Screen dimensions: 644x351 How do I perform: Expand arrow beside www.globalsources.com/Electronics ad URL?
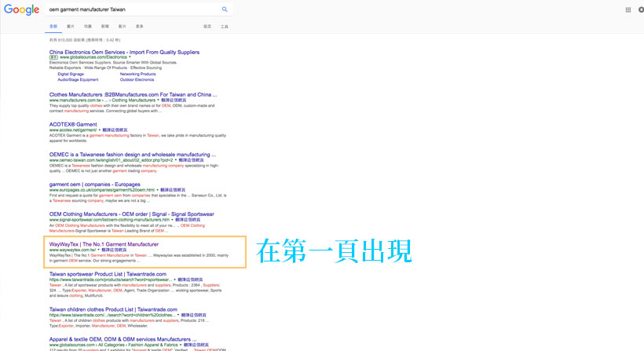click(130, 57)
